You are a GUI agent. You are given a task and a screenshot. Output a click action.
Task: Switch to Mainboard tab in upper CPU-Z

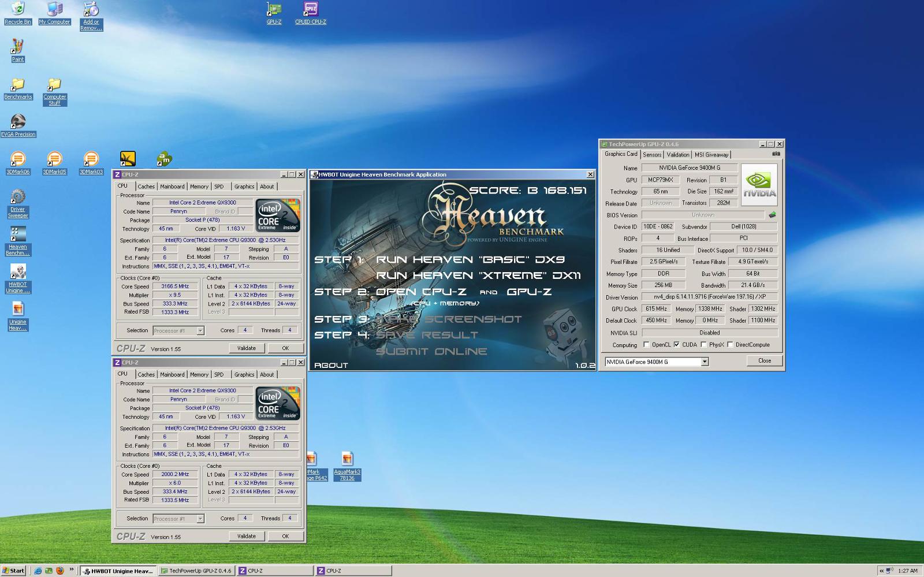point(172,187)
